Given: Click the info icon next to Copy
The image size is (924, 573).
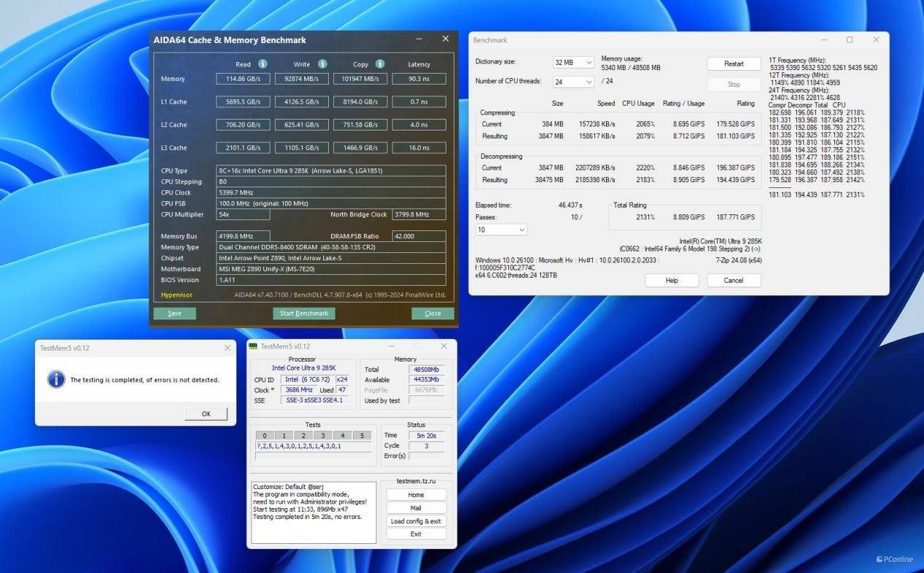Looking at the screenshot, I should (380, 64).
